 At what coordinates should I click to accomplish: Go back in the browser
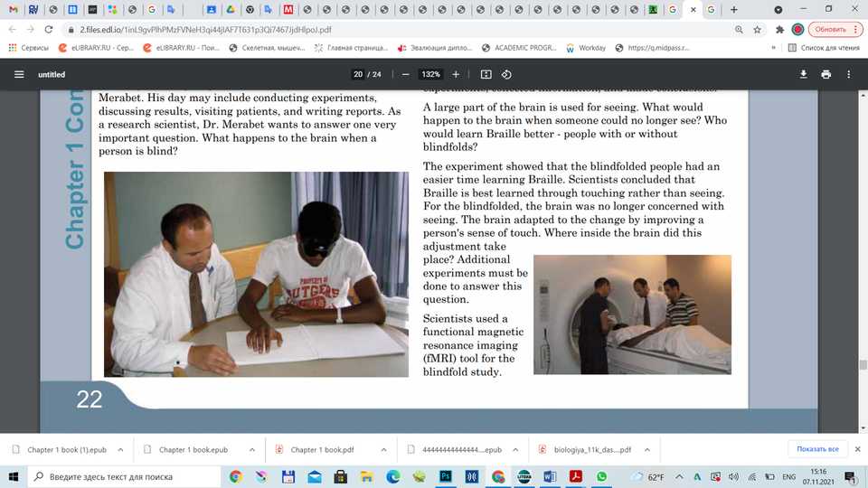[x=13, y=29]
